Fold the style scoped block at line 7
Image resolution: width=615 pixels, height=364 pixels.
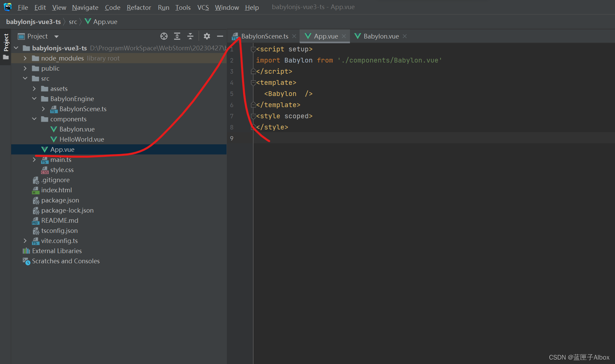[x=253, y=116]
